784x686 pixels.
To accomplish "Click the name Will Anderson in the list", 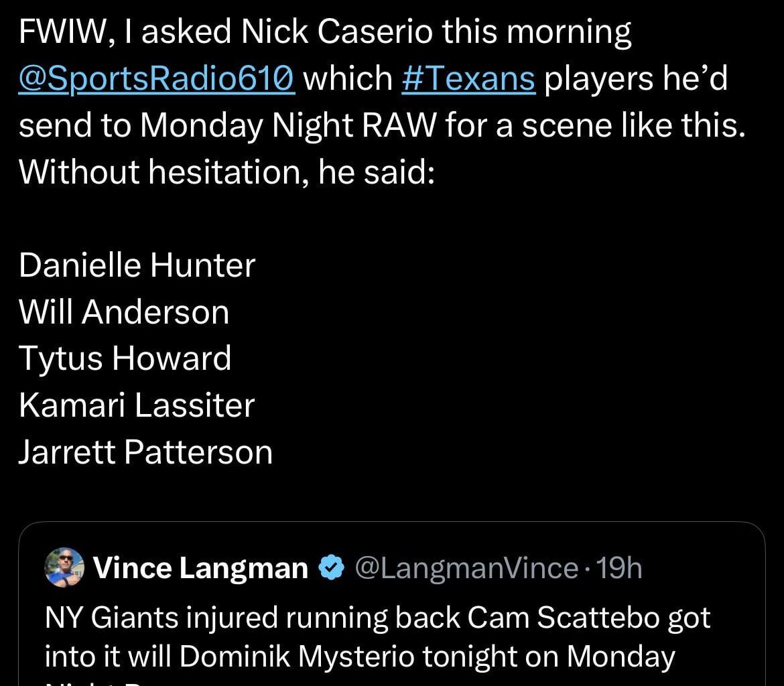I will click(124, 312).
